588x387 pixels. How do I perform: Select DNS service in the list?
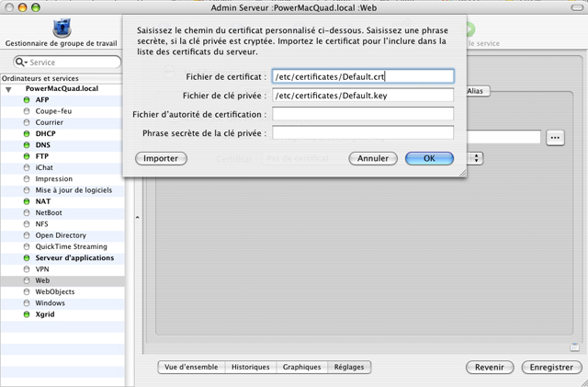pyautogui.click(x=63, y=145)
